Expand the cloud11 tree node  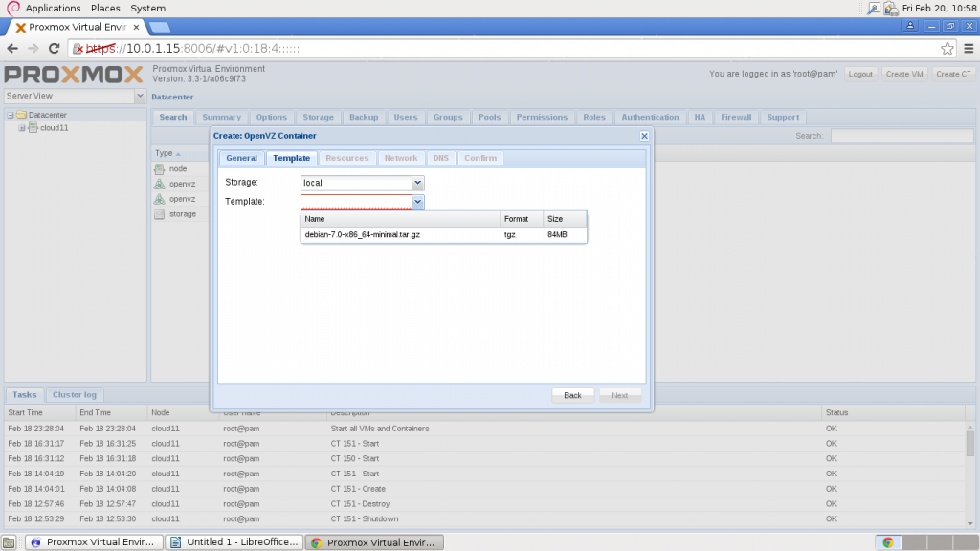tap(22, 128)
